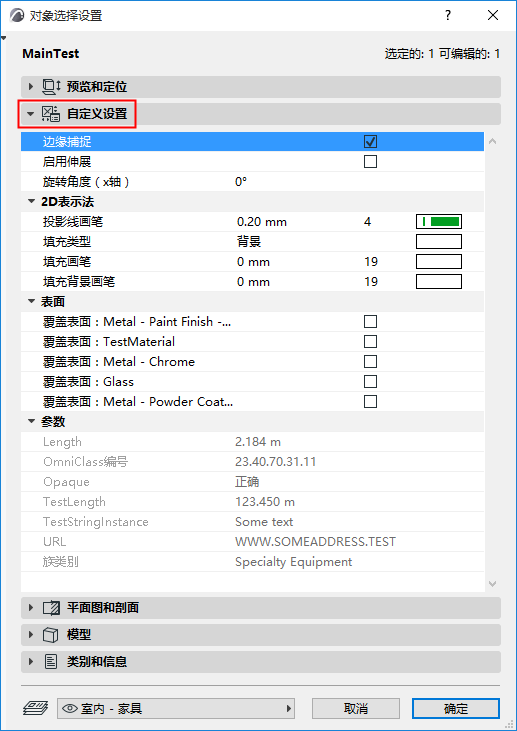Expand the 平面图和剖面 panel
The height and width of the screenshot is (731, 517).
click(x=31, y=608)
